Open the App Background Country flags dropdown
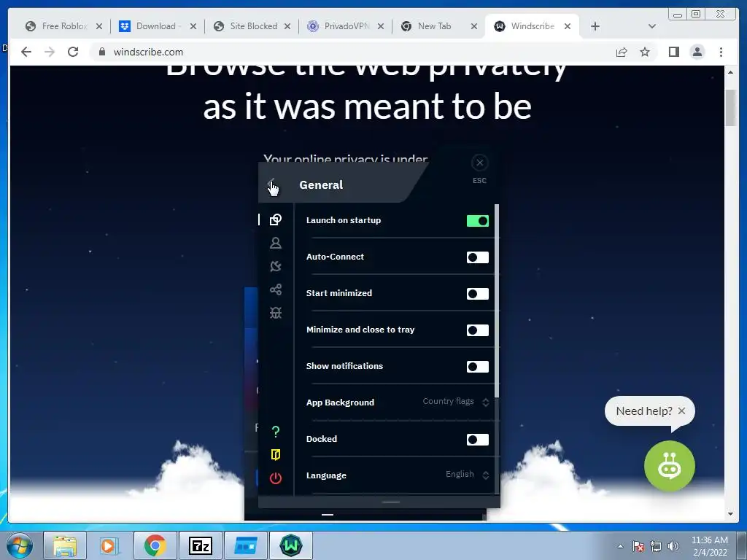Viewport: 747px width, 560px height. coord(456,402)
